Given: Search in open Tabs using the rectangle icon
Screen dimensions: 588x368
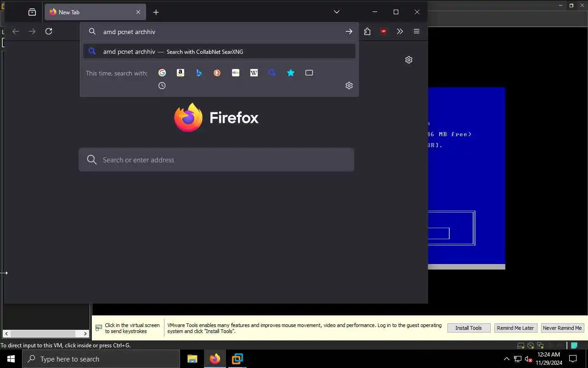Looking at the screenshot, I should (309, 73).
